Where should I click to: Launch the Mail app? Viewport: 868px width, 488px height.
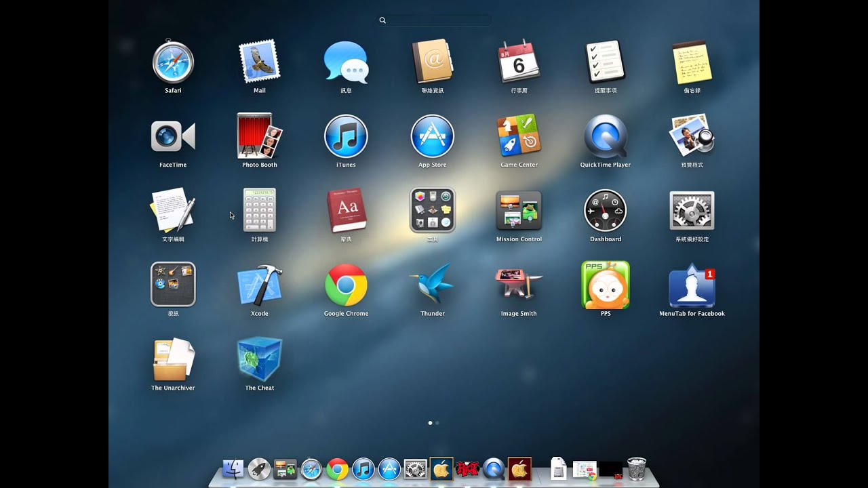260,62
